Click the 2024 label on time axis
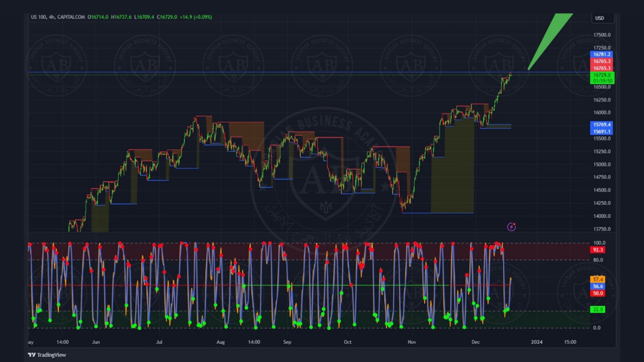Image resolution: width=644 pixels, height=362 pixels. click(537, 342)
